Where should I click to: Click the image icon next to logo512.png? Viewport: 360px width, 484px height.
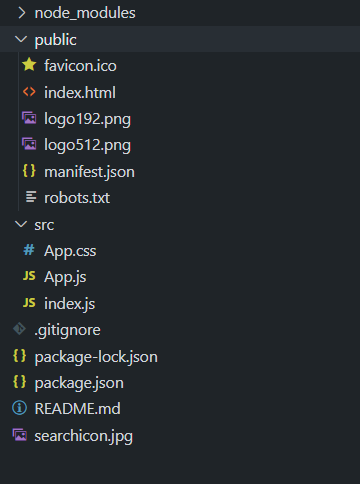click(x=29, y=144)
